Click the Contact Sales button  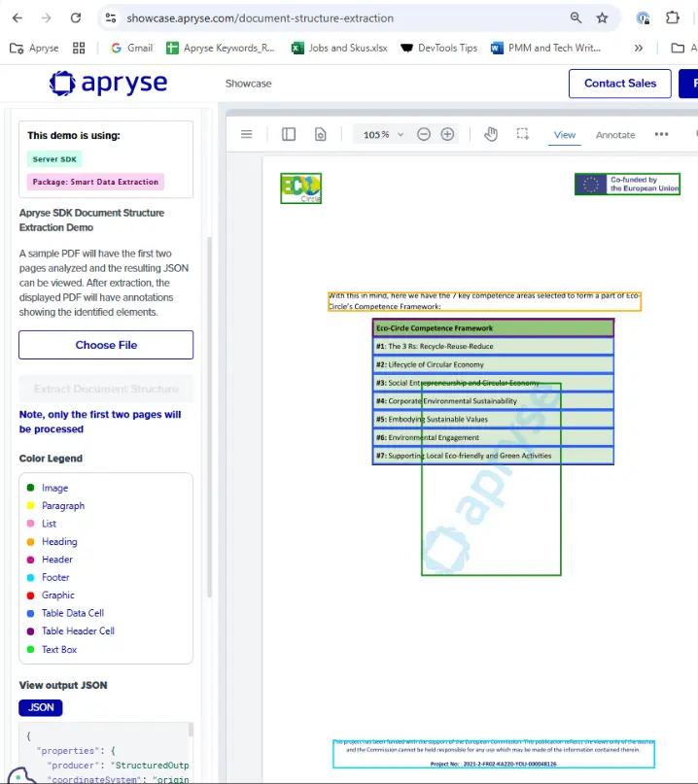(620, 84)
